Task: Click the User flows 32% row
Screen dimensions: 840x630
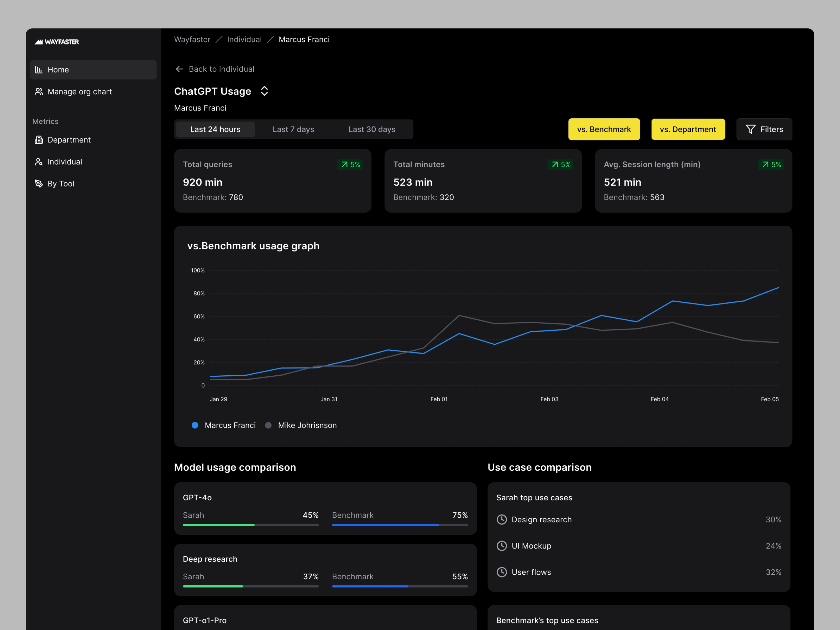Action: (639, 572)
